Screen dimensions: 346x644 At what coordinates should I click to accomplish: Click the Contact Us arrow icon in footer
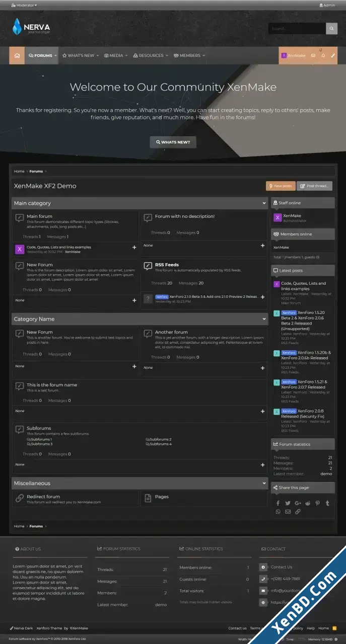(263, 567)
